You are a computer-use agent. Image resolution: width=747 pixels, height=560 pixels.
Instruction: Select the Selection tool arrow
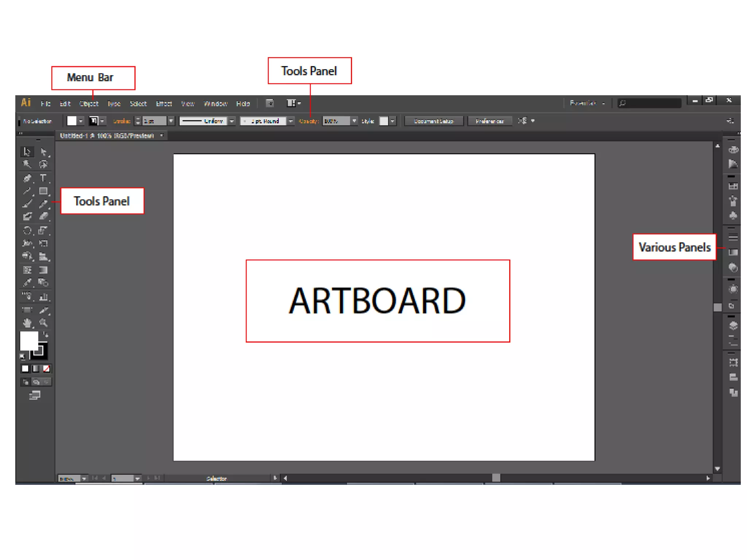tap(27, 151)
